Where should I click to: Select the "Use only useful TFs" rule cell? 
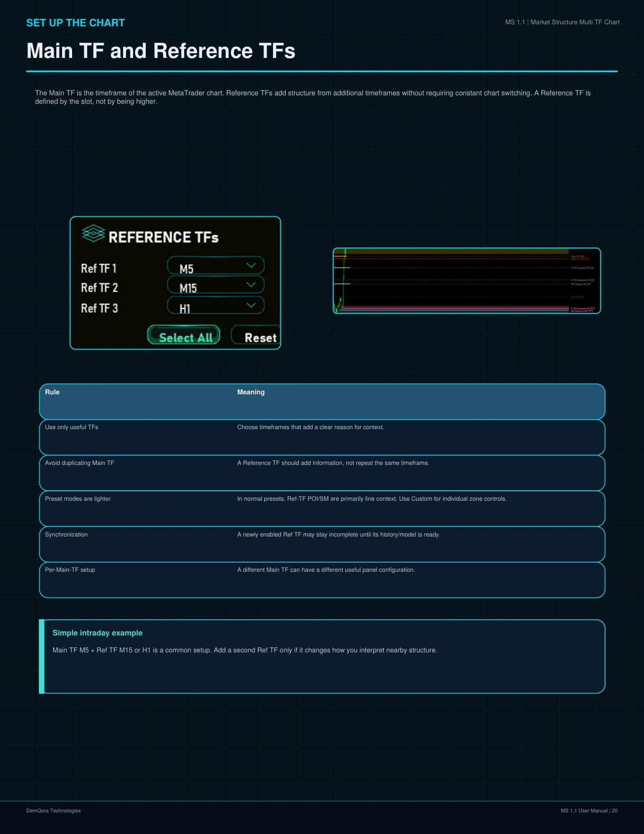tap(72, 427)
